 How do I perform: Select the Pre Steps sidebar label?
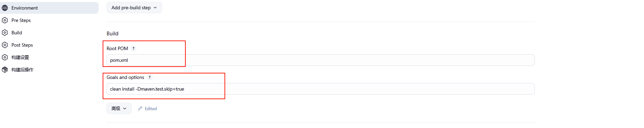tap(21, 20)
